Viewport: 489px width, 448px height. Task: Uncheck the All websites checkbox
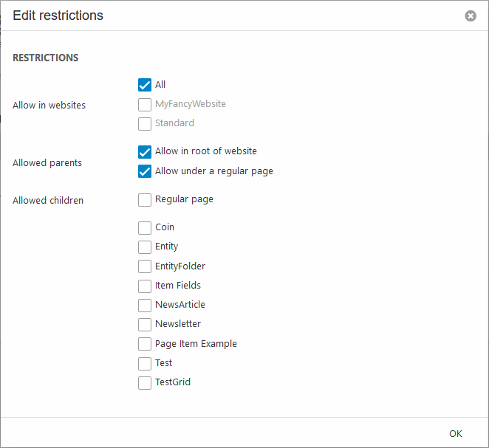145,85
